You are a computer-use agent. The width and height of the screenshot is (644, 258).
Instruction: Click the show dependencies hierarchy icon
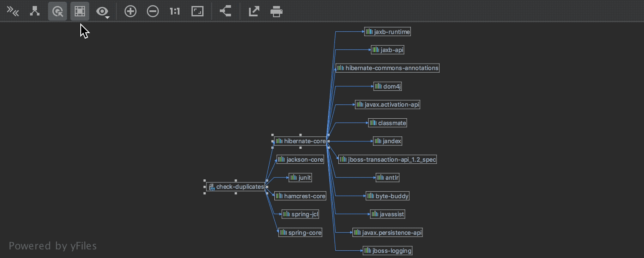point(35,11)
